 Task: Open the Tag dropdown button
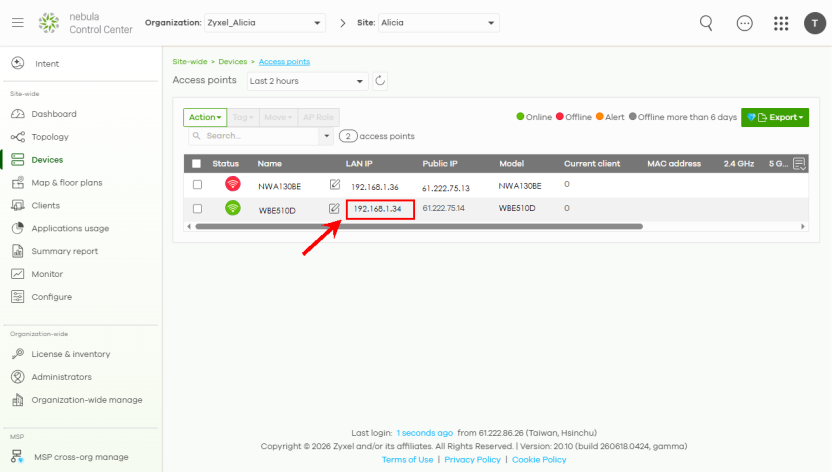point(243,117)
